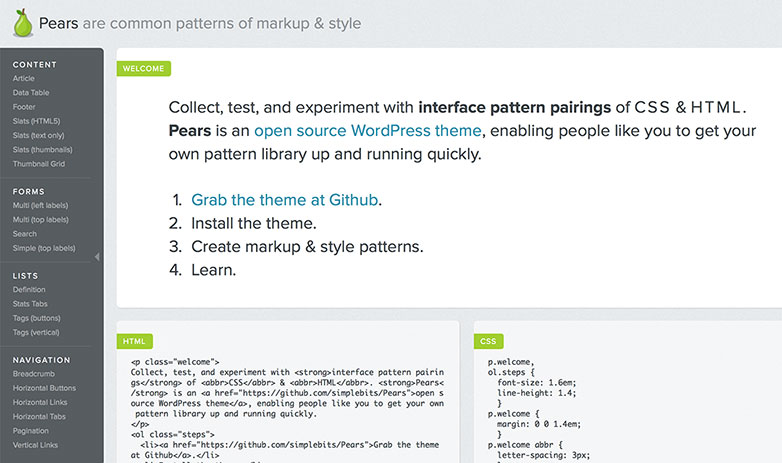Open the Horizontal Tabs pattern

39,417
